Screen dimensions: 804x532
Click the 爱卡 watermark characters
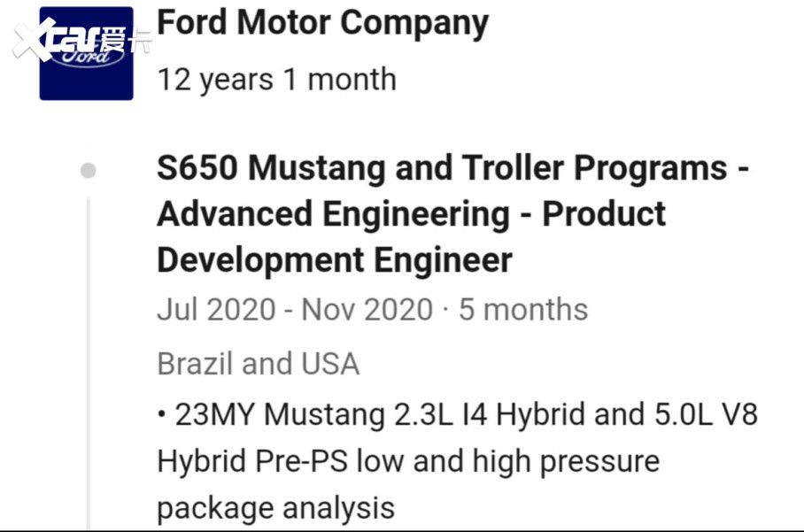coord(126,40)
